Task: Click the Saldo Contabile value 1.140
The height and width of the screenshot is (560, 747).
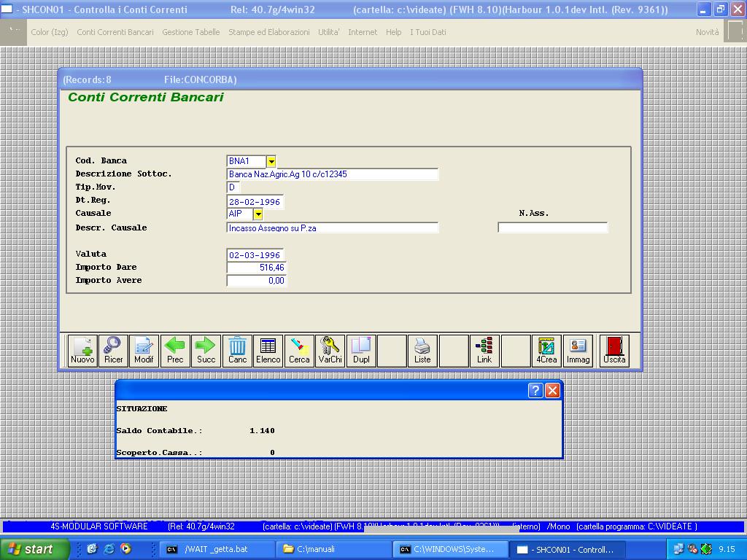Action: pos(262,430)
